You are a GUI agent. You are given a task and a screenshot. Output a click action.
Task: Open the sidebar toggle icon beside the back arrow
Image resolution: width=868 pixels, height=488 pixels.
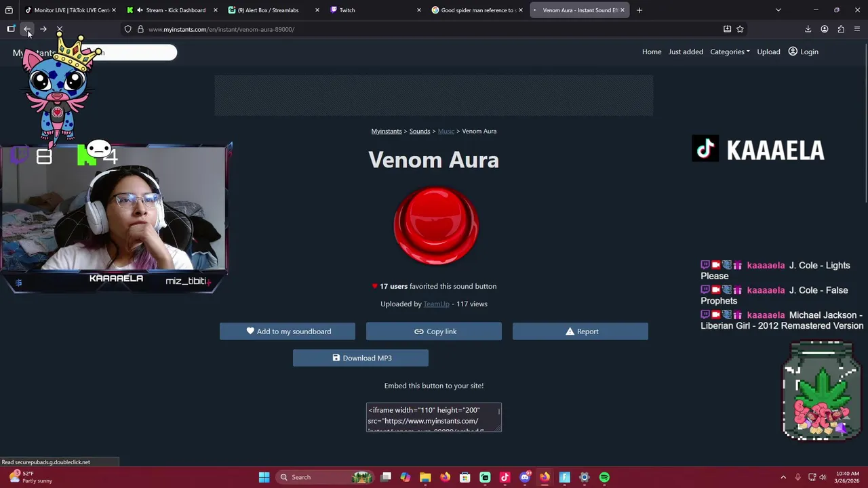pyautogui.click(x=11, y=29)
